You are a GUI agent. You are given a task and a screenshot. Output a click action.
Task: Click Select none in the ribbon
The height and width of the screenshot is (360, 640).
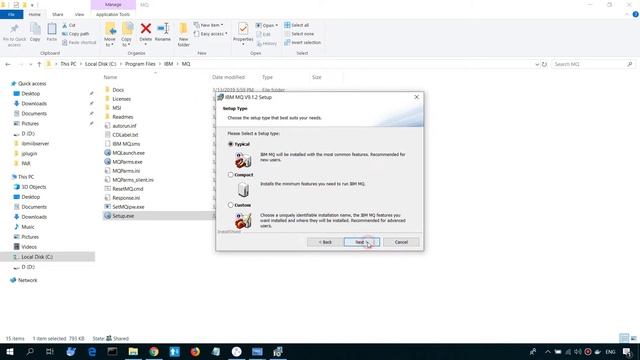[x=299, y=34]
